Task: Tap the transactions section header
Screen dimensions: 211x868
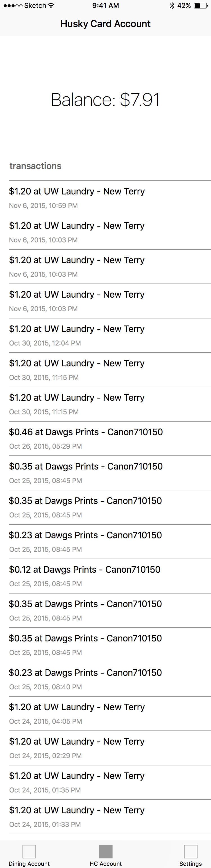Action: (x=35, y=166)
